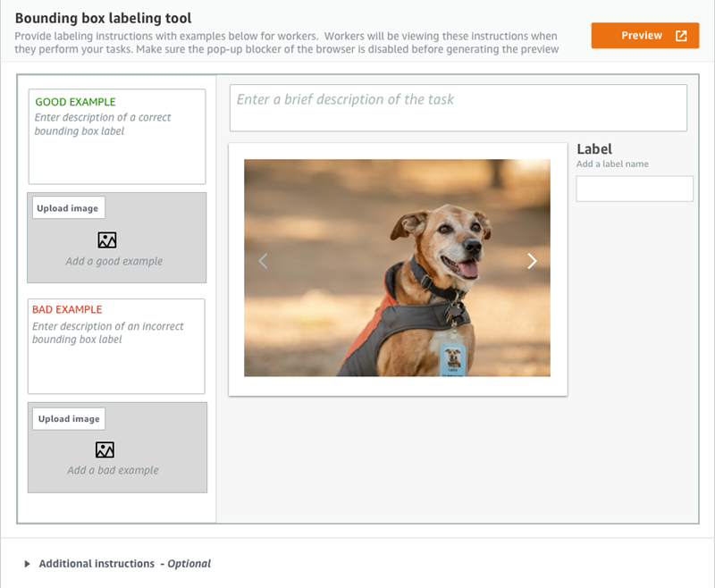Click the 'Label' section heading
Viewport: 715px width, 588px height.
click(594, 149)
